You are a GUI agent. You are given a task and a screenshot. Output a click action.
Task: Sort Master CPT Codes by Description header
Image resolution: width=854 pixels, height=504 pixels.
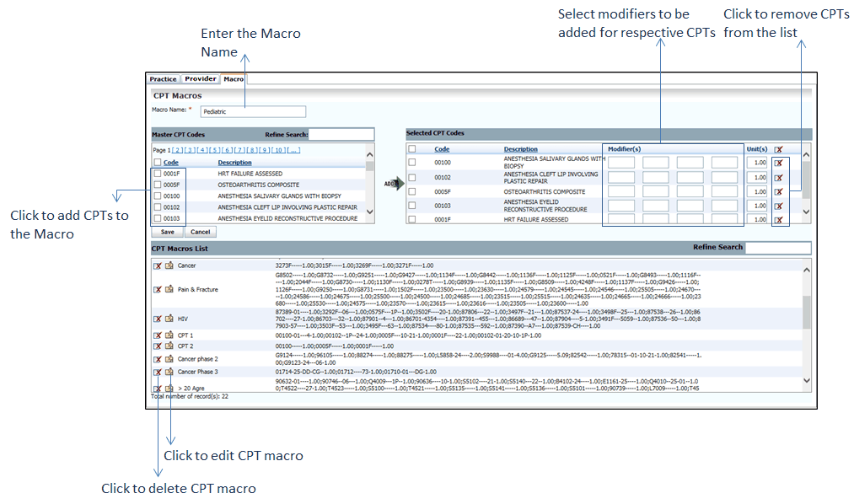coord(234,162)
